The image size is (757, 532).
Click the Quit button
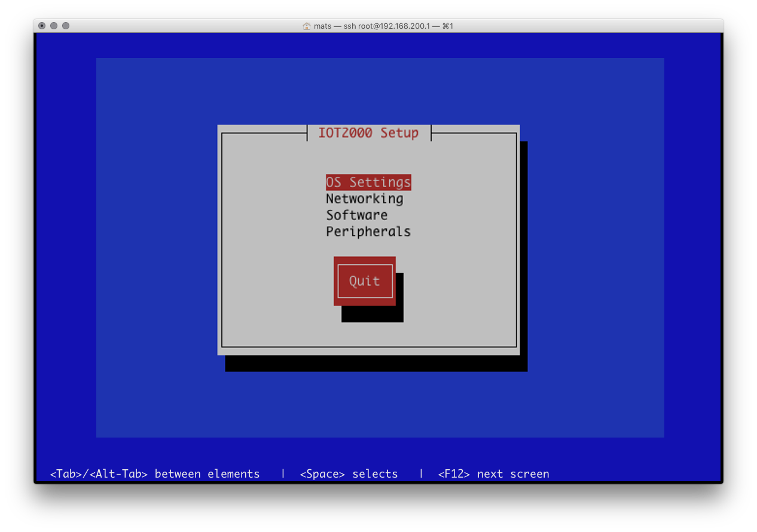tap(365, 281)
